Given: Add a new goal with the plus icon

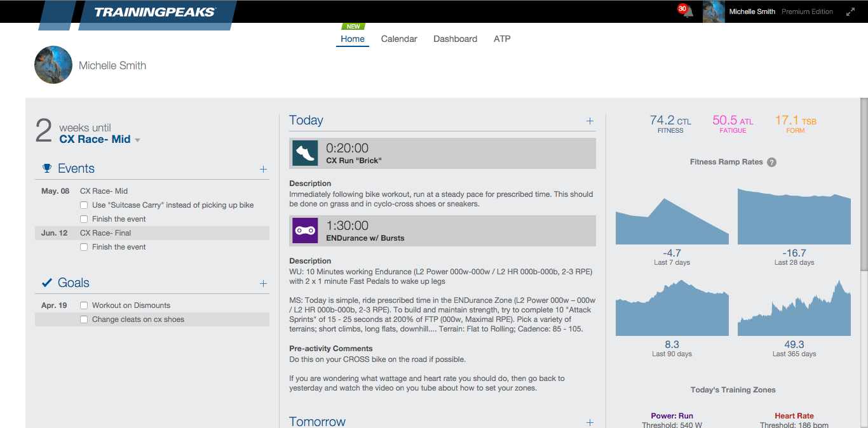Looking at the screenshot, I should tap(263, 283).
